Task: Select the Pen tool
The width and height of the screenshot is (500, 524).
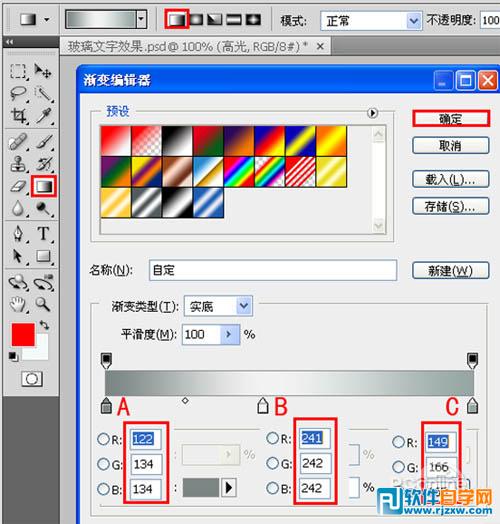Action: coord(18,234)
